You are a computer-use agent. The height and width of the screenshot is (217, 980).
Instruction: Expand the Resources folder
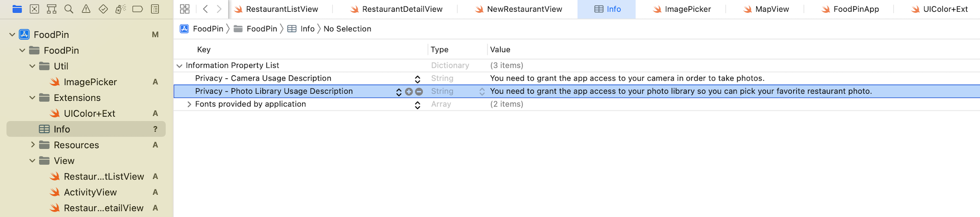pos(33,145)
